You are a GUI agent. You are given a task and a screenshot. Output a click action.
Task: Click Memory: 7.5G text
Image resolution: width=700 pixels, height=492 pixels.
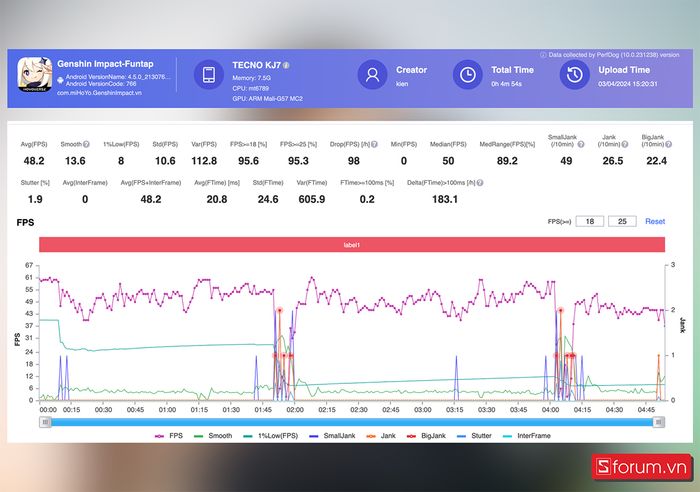251,78
